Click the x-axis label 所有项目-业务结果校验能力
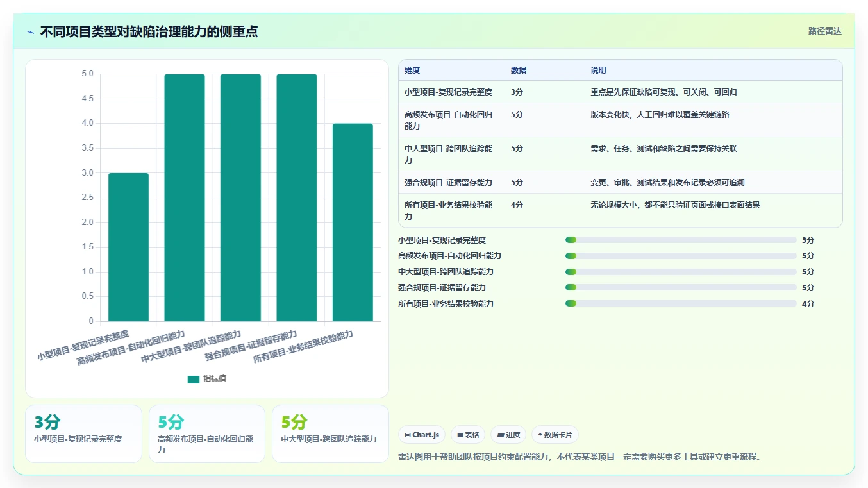868x488 pixels. (x=303, y=347)
